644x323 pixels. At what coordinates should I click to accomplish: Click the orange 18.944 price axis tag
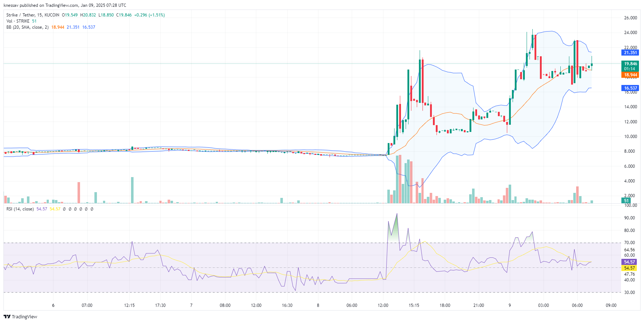630,75
